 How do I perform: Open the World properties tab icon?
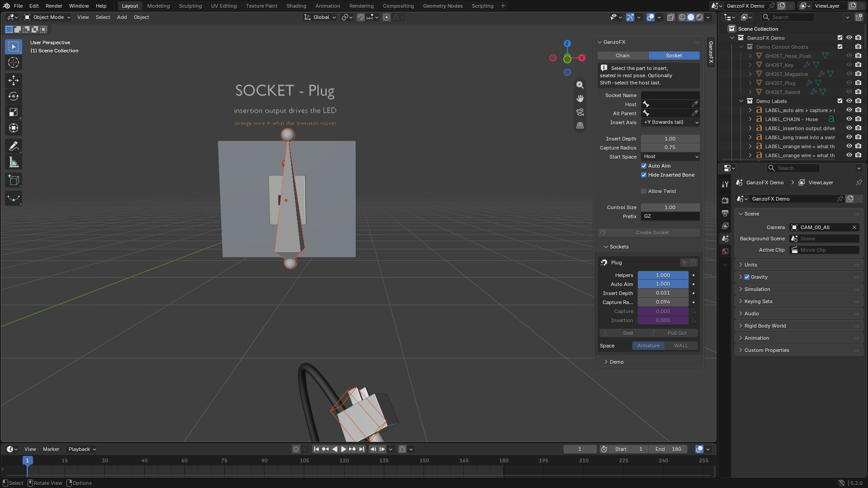coord(725,251)
